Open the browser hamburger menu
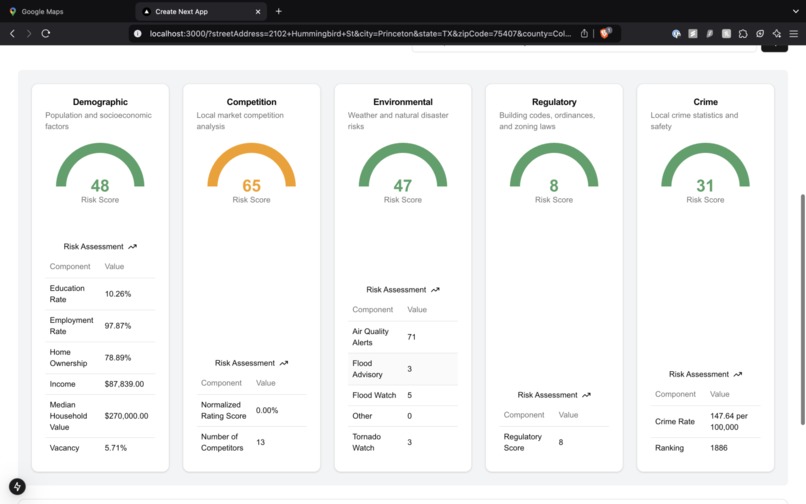Viewport: 806px width, 504px height. tap(794, 33)
